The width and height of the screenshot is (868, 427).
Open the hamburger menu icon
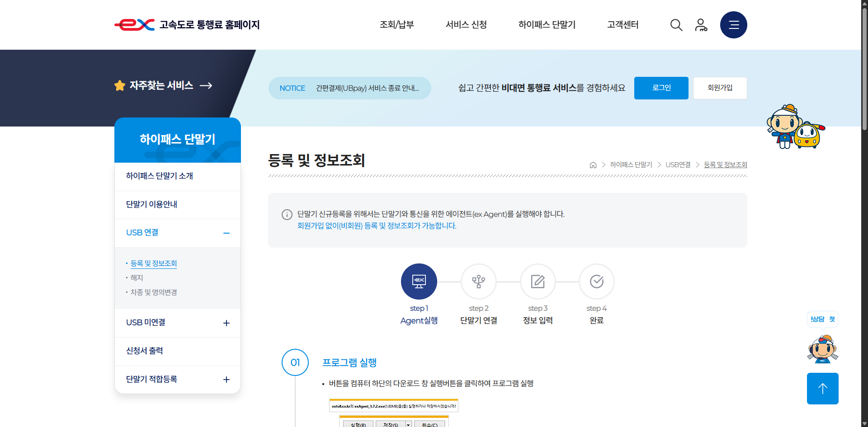tap(733, 25)
